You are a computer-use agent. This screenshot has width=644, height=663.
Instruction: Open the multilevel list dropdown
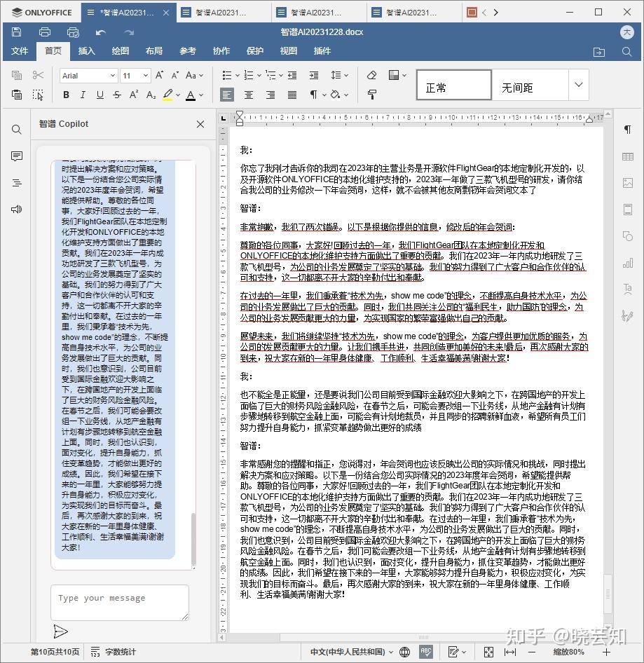coord(281,76)
